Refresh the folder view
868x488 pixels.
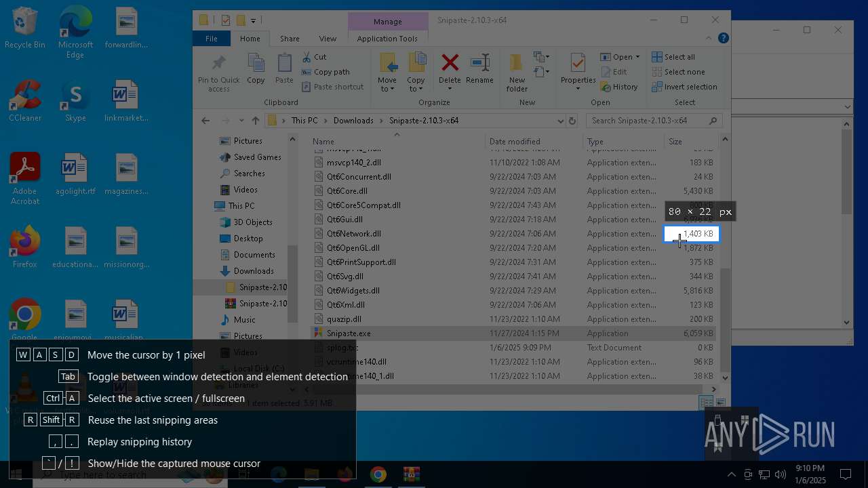pos(572,121)
